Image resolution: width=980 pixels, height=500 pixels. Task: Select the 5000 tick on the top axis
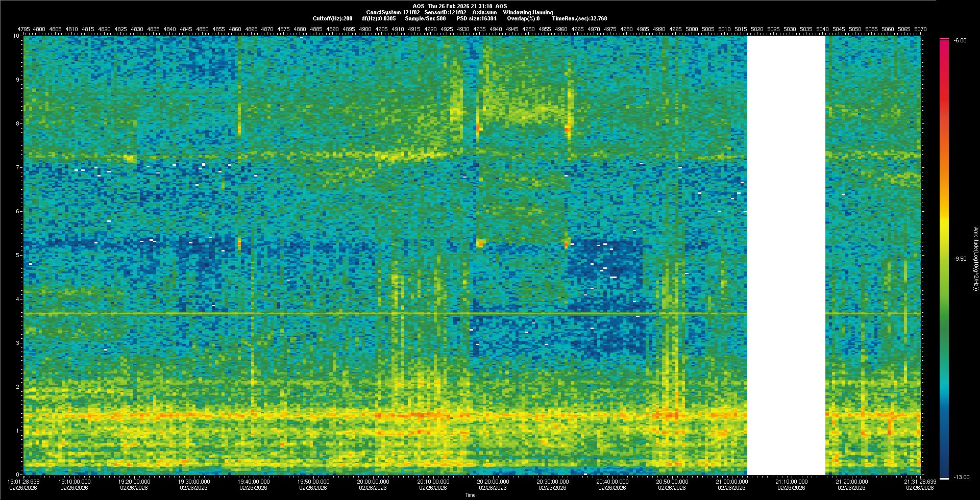coord(692,29)
